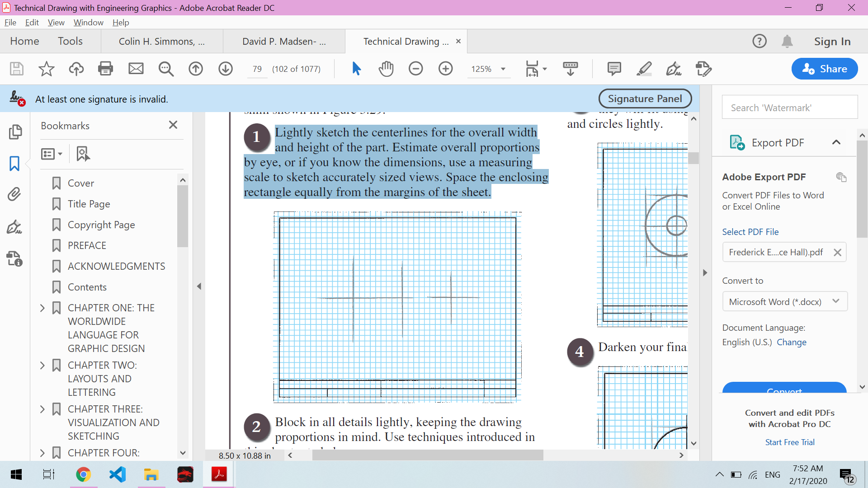
Task: Click the Zoom In plus icon
Action: [x=445, y=69]
